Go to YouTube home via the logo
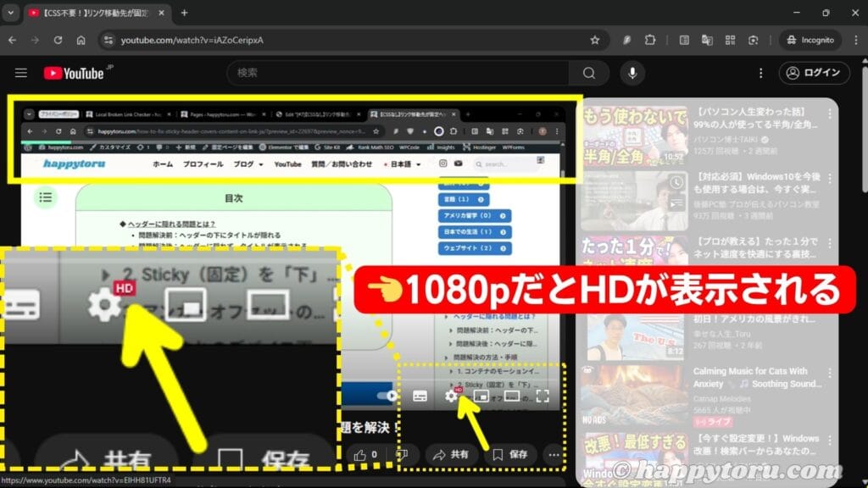The image size is (868, 488). click(75, 73)
